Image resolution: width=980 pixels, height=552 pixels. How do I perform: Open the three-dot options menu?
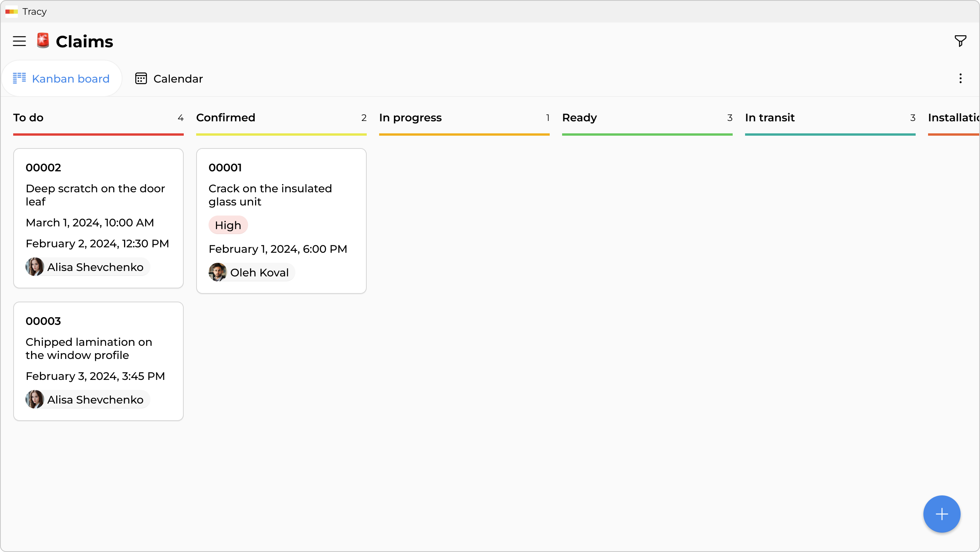click(960, 78)
